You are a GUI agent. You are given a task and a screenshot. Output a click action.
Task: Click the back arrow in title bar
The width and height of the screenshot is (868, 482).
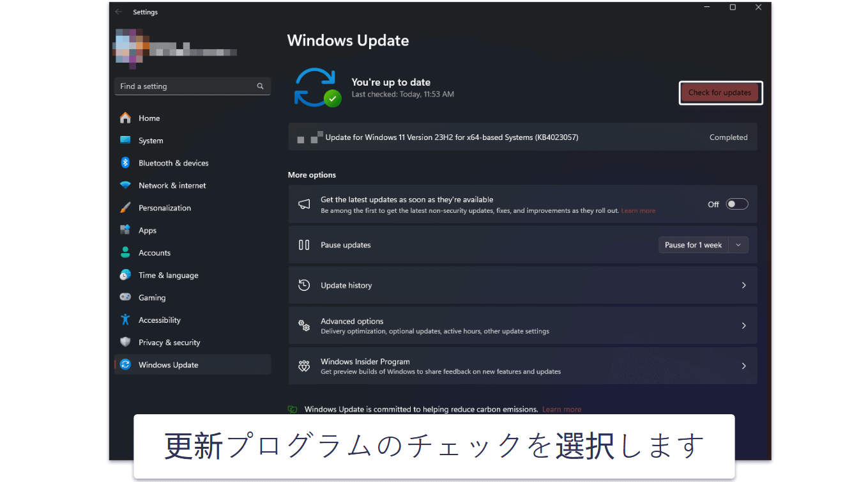pyautogui.click(x=118, y=12)
